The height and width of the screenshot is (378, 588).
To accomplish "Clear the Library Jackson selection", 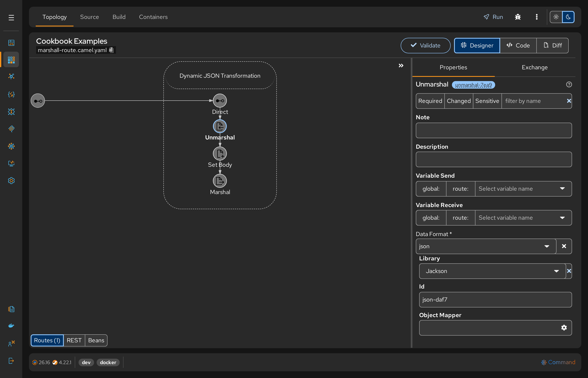I will tap(569, 271).
